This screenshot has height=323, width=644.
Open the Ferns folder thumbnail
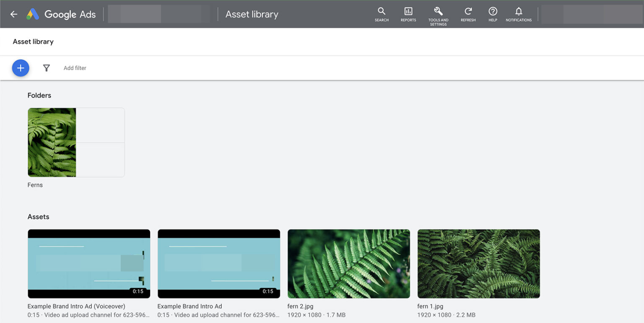pyautogui.click(x=76, y=142)
